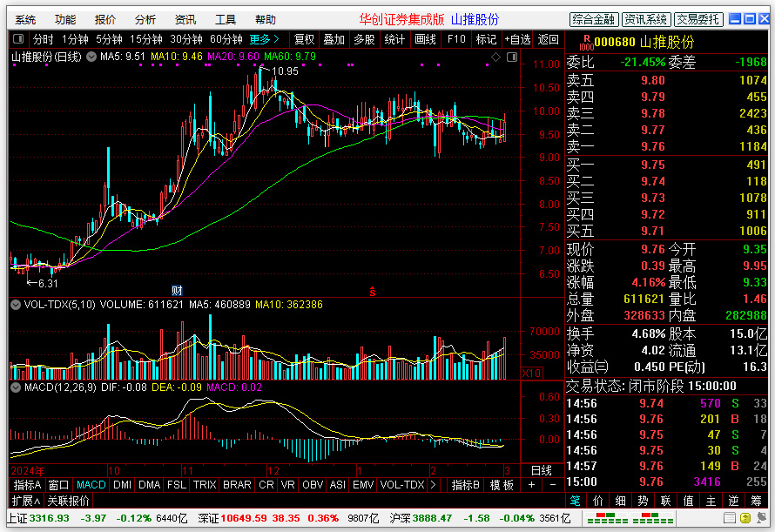Open the F10 company info
Viewport: 775px width, 532px height.
click(x=456, y=39)
